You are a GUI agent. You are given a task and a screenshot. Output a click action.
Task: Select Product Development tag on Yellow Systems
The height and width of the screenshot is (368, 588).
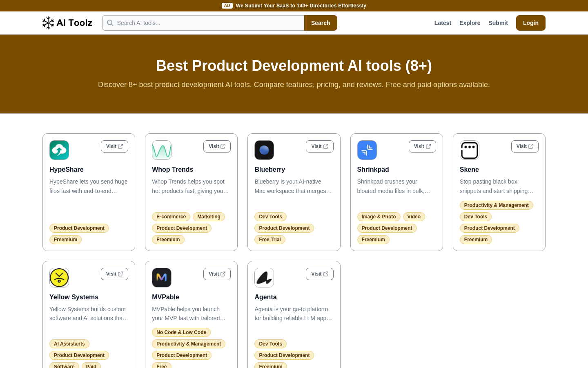[x=79, y=355]
